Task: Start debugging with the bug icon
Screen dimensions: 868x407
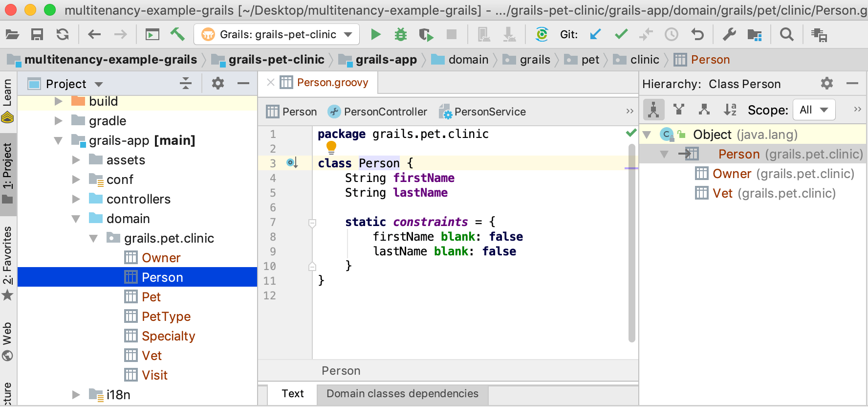Action: tap(401, 34)
